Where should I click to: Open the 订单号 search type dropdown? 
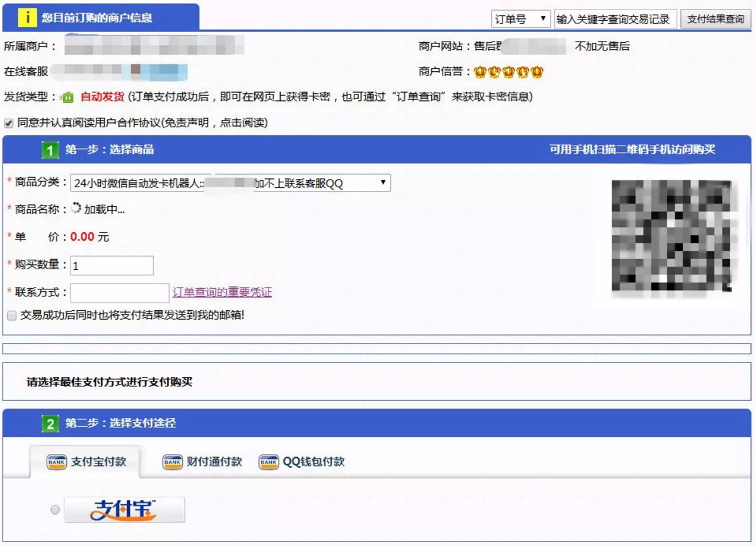click(521, 20)
